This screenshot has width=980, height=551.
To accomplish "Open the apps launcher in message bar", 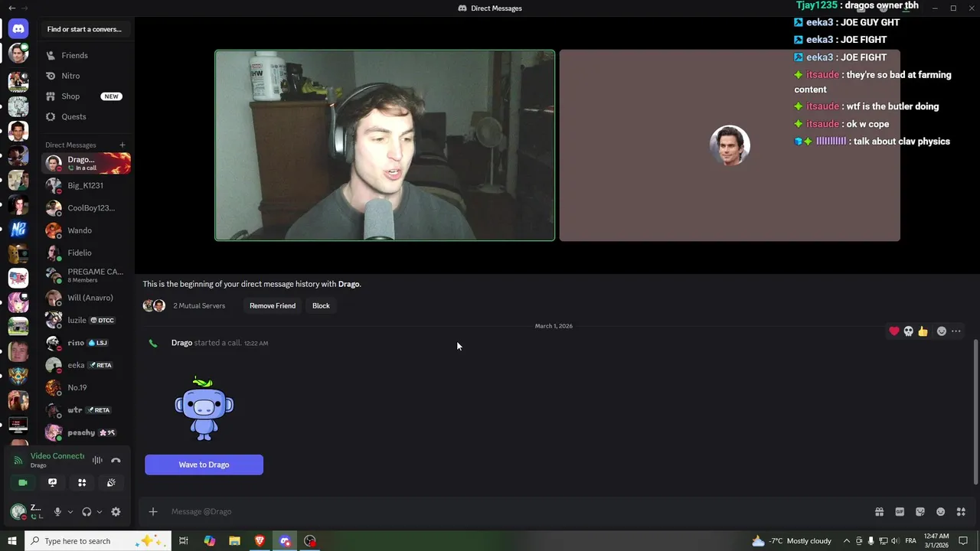I will [x=961, y=512].
